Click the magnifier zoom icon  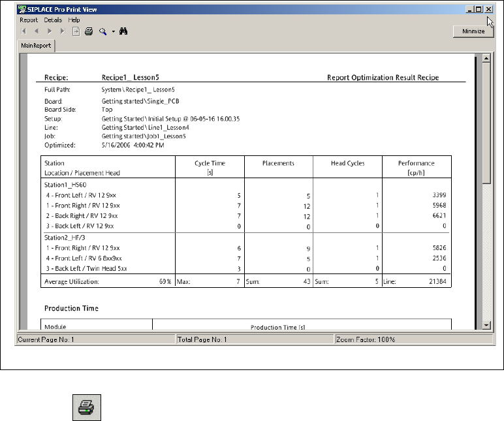pos(102,31)
